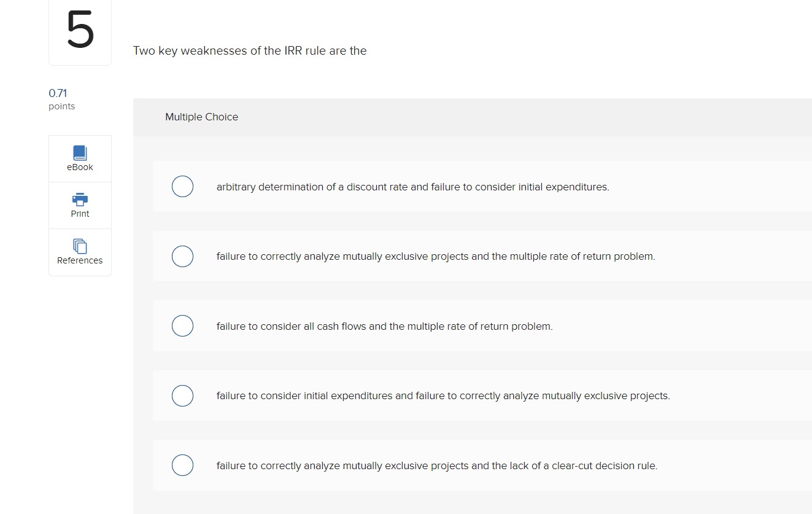The height and width of the screenshot is (514, 812).
Task: Click the Print printer icon
Action: point(80,199)
